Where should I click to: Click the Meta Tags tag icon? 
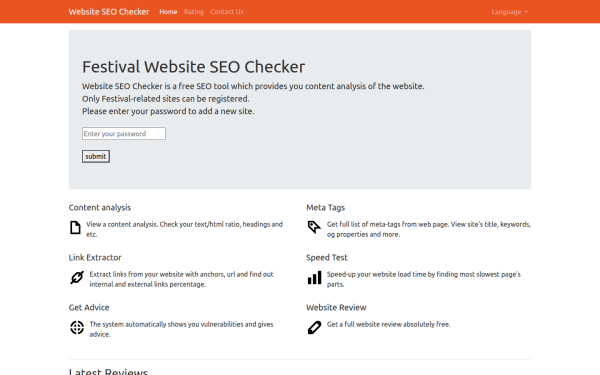pos(314,227)
